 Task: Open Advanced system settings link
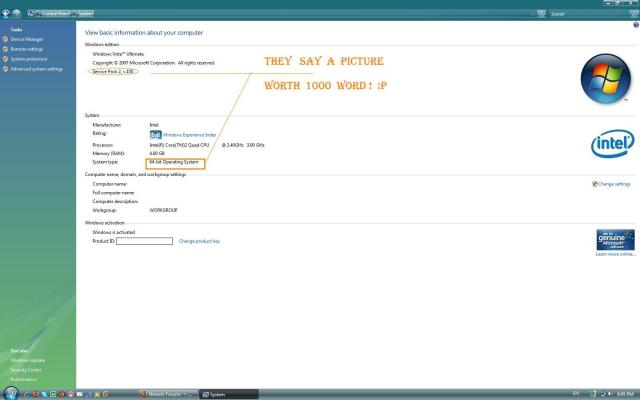pyautogui.click(x=37, y=69)
